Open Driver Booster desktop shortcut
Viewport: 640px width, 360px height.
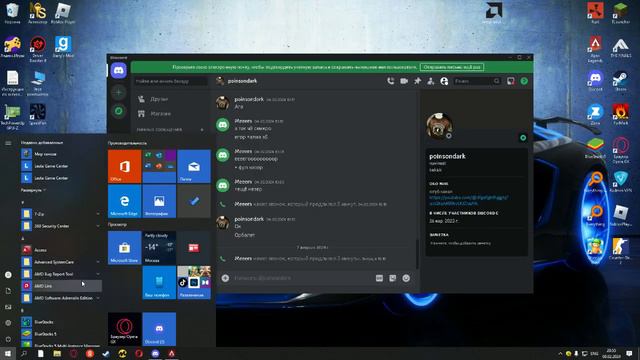tap(38, 49)
